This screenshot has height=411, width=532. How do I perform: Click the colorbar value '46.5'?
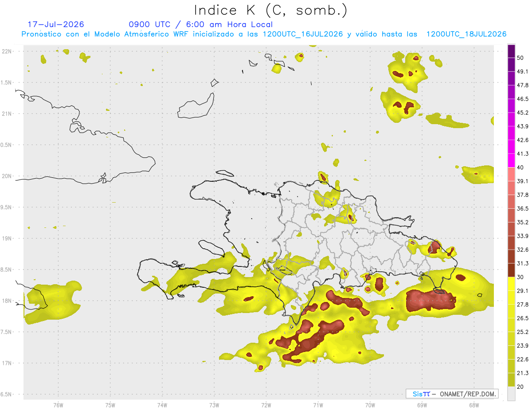pos(523,99)
